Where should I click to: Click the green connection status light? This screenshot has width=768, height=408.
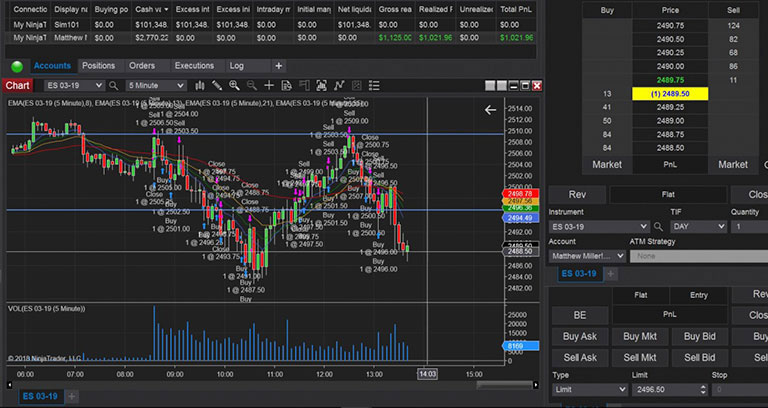pyautogui.click(x=17, y=66)
